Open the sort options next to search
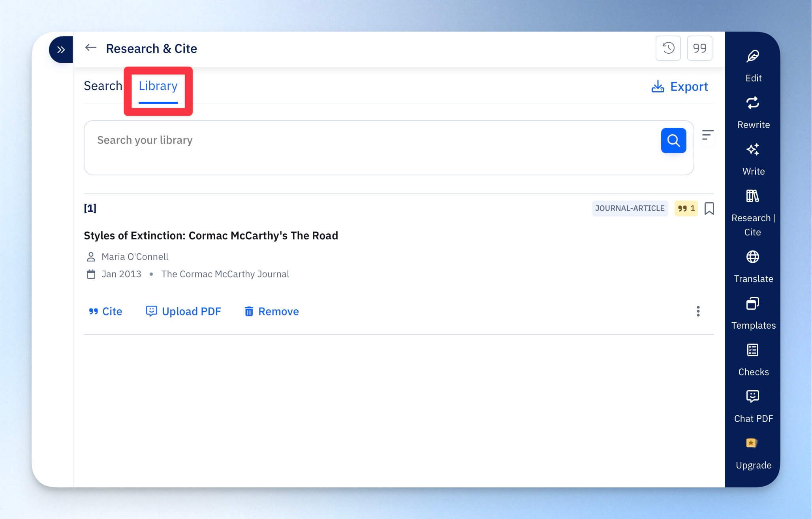Screen dimensions: 812x519 pyautogui.click(x=707, y=135)
